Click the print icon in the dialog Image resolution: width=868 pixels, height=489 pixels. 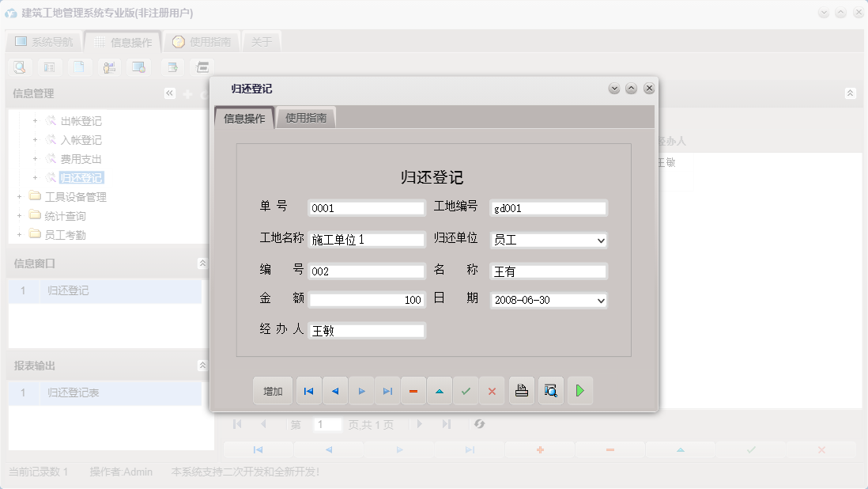click(x=521, y=390)
